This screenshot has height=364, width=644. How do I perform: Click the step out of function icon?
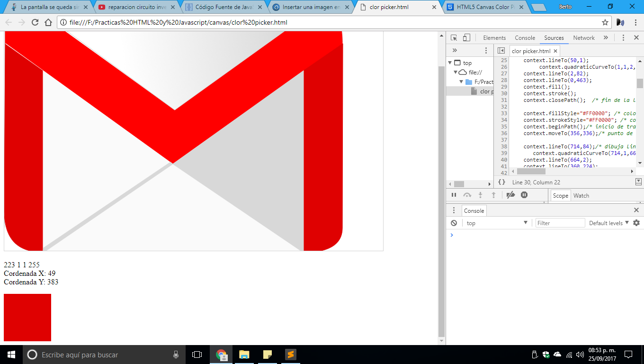click(x=493, y=195)
